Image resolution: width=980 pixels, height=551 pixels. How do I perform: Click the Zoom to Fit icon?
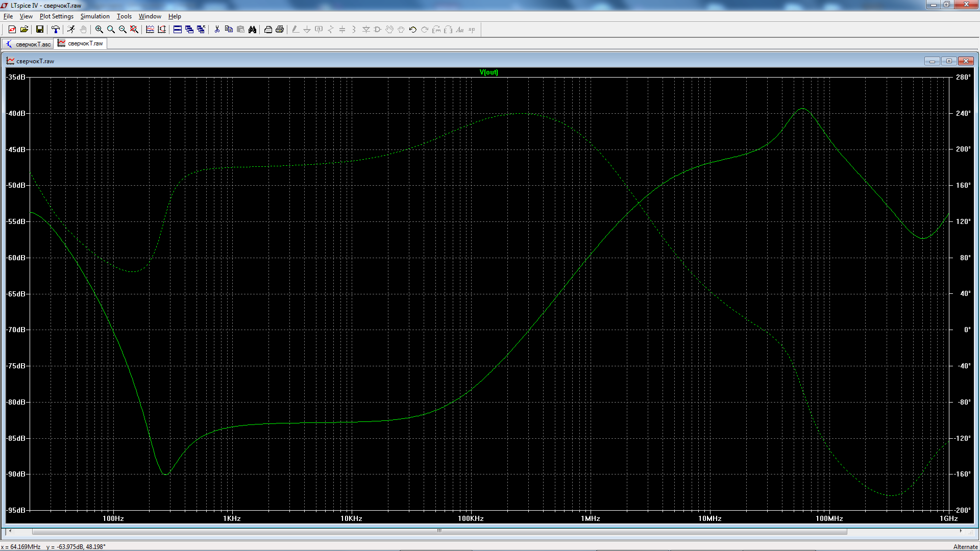coord(134,30)
